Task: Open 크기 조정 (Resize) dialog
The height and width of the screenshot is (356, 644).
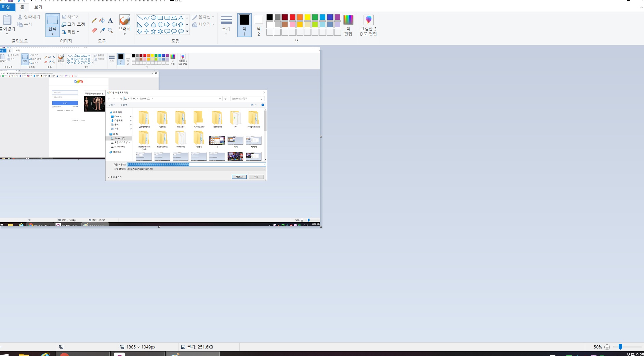Action: pos(73,24)
